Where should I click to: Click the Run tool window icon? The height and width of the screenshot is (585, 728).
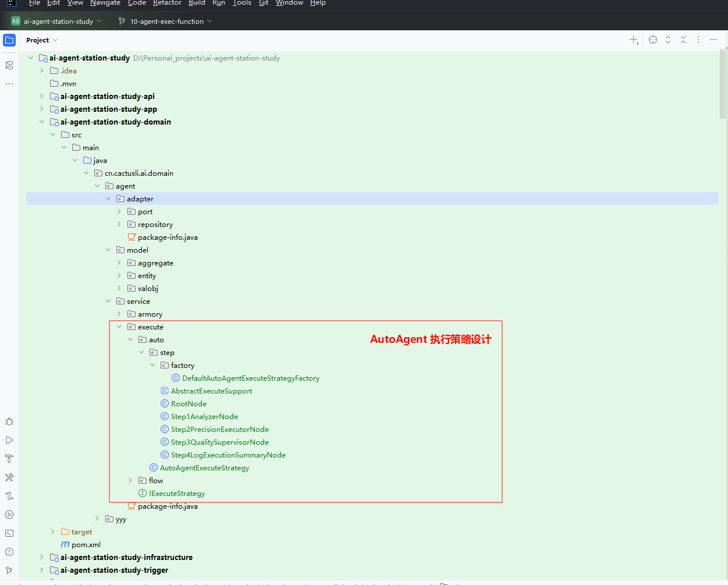tap(9, 440)
